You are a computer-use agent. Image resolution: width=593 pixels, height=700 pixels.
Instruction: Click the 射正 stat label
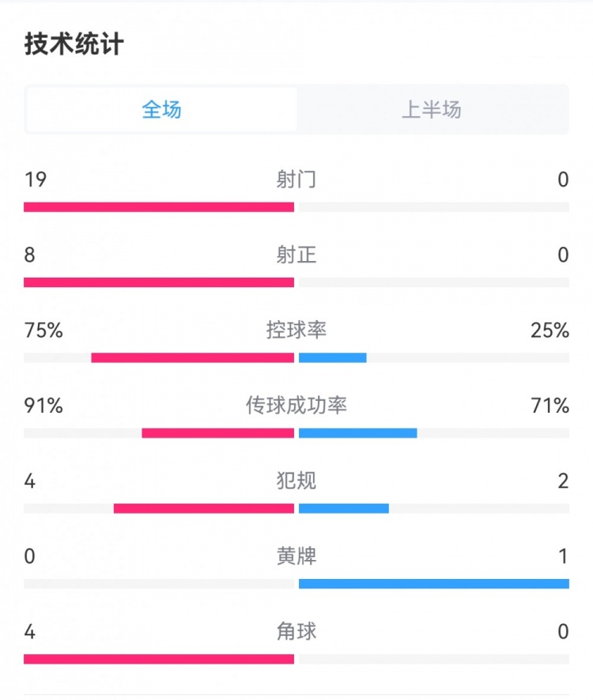coord(296,255)
